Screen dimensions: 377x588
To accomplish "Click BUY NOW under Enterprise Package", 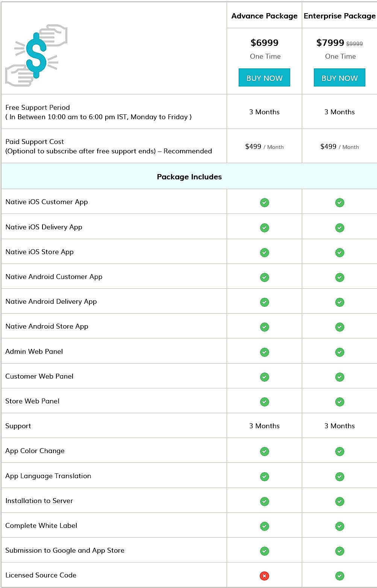I will 339,77.
